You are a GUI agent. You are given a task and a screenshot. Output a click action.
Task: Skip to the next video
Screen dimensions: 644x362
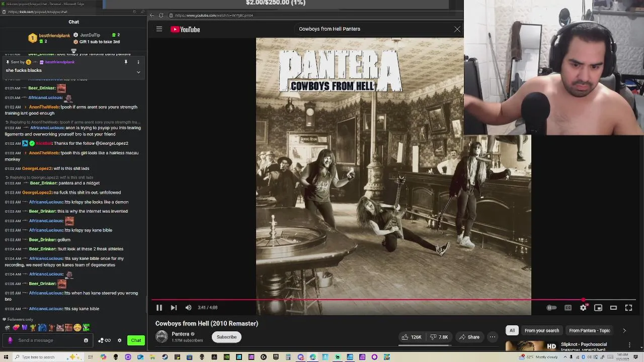174,308
